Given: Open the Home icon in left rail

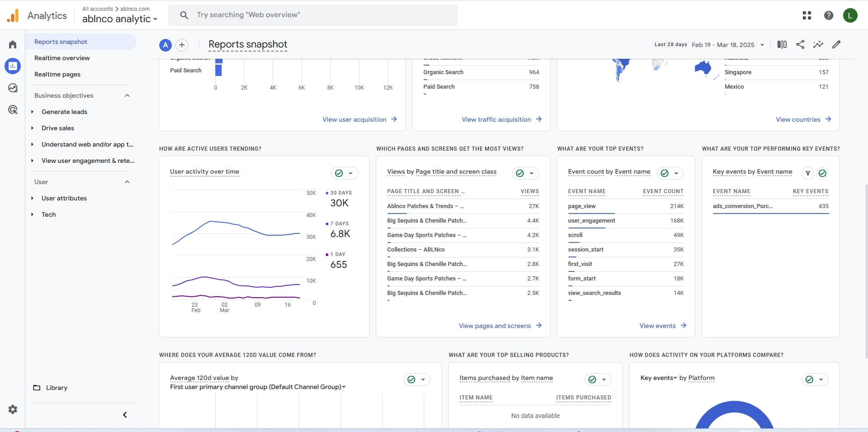Looking at the screenshot, I should tap(13, 44).
